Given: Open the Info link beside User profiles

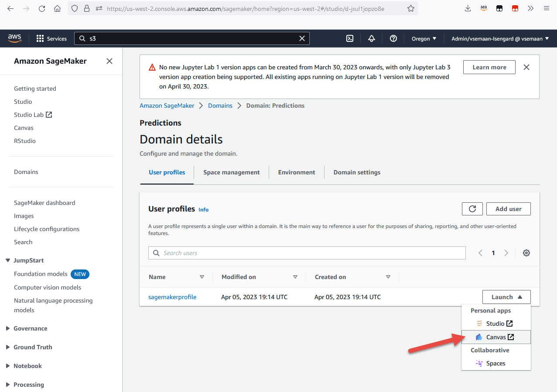Looking at the screenshot, I should tap(203, 210).
